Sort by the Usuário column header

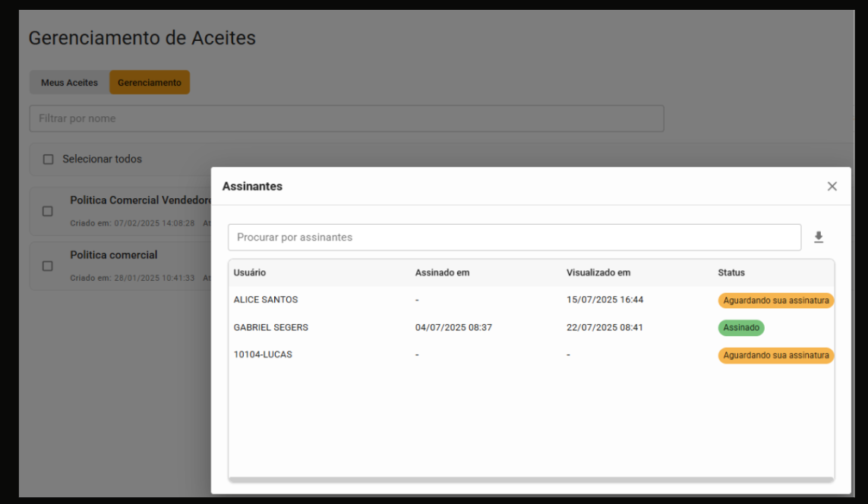pyautogui.click(x=250, y=272)
